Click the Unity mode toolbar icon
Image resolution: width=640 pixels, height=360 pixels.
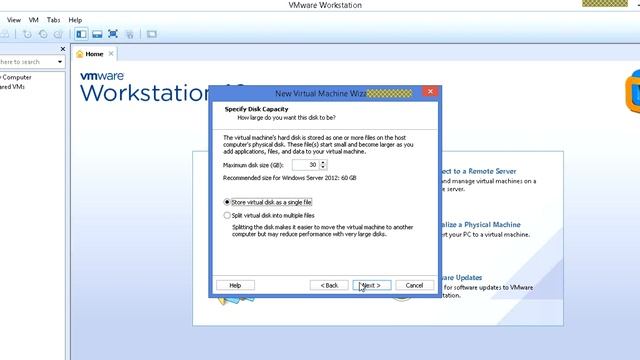[x=130, y=34]
